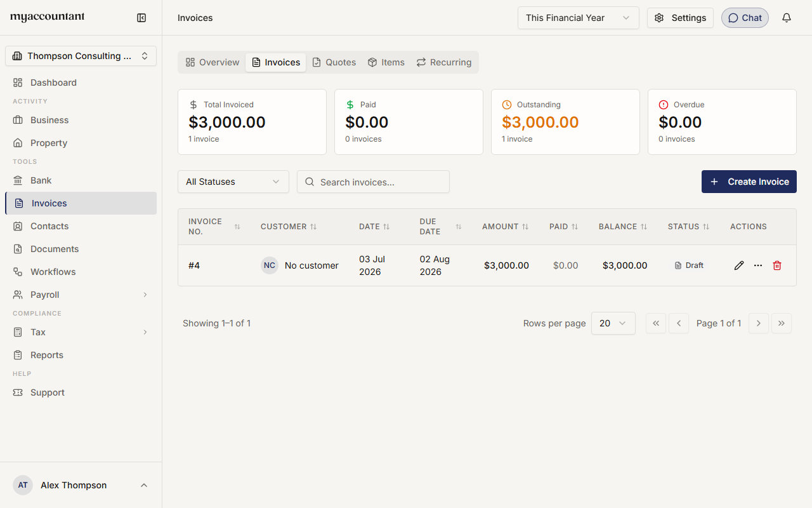Screen dimensions: 812x508
Task: Open Thompson Consulting business switcher
Action: pos(81,56)
